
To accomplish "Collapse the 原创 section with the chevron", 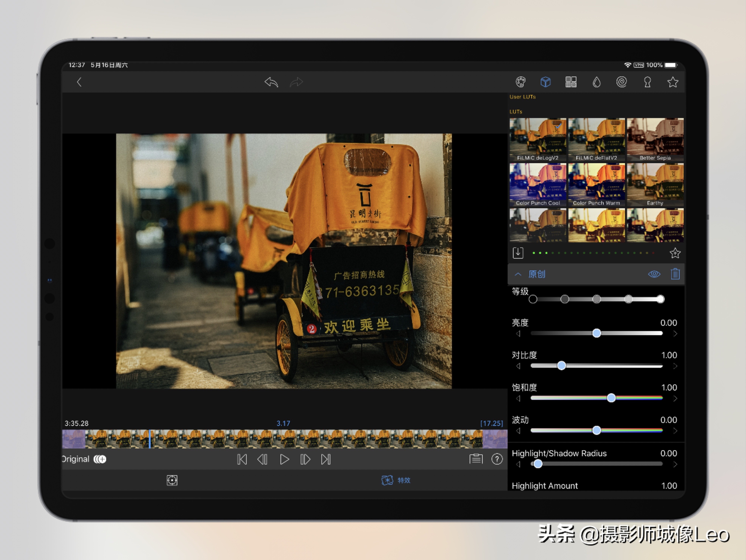I will pos(518,274).
